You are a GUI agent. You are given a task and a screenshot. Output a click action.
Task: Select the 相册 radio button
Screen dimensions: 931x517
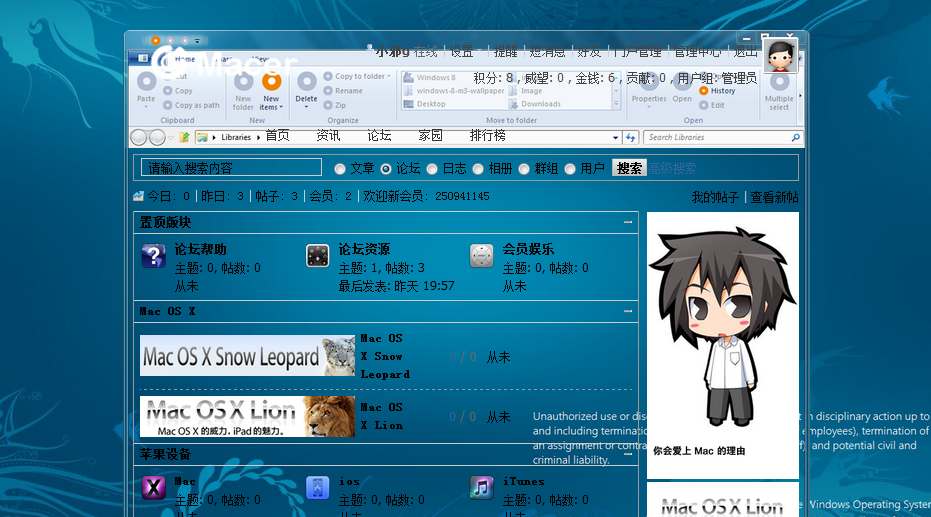click(x=478, y=169)
